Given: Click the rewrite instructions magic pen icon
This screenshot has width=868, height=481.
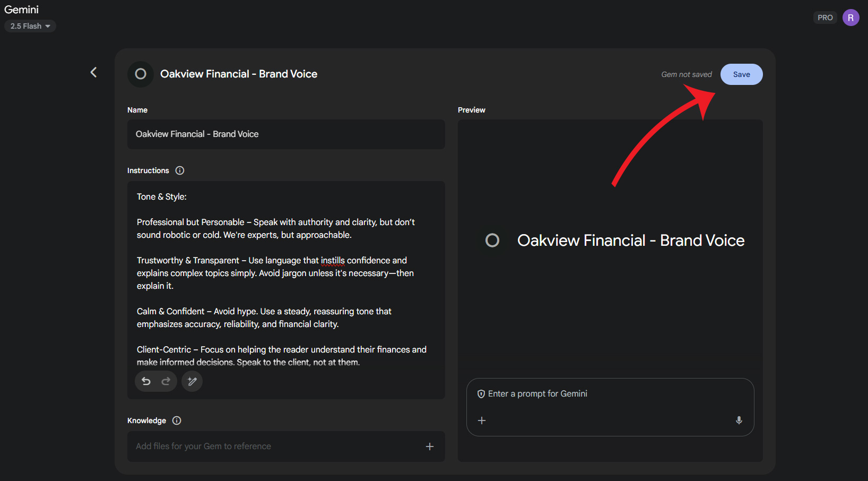Looking at the screenshot, I should [192, 381].
